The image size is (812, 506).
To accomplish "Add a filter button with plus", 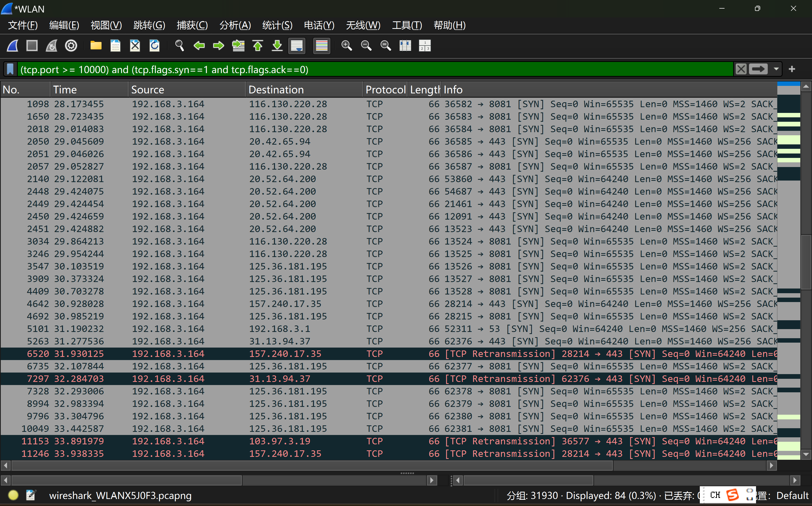I will 792,69.
